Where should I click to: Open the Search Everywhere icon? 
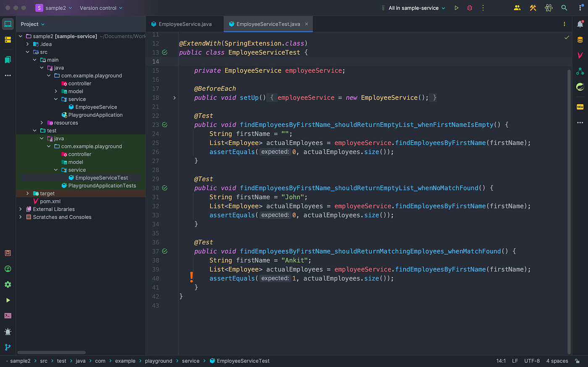coord(564,8)
